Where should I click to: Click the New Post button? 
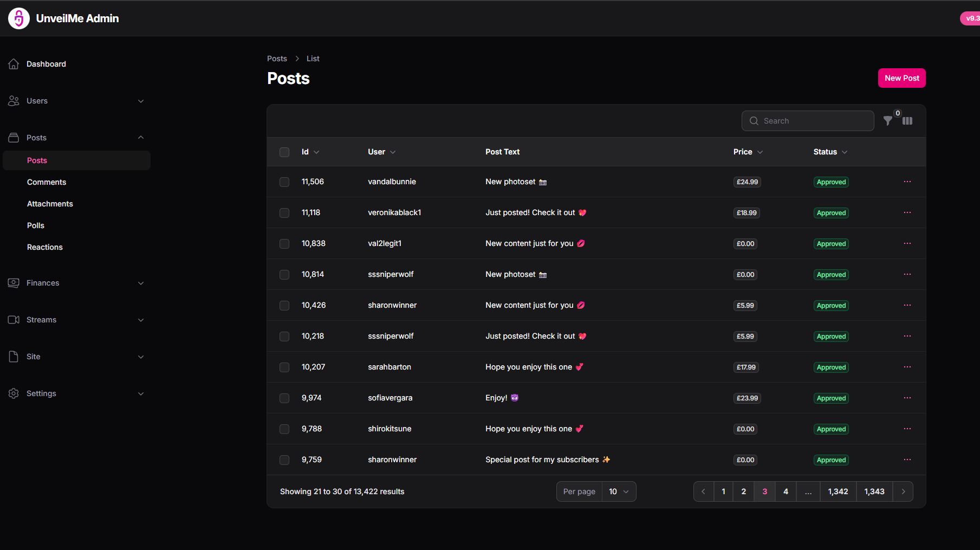901,78
